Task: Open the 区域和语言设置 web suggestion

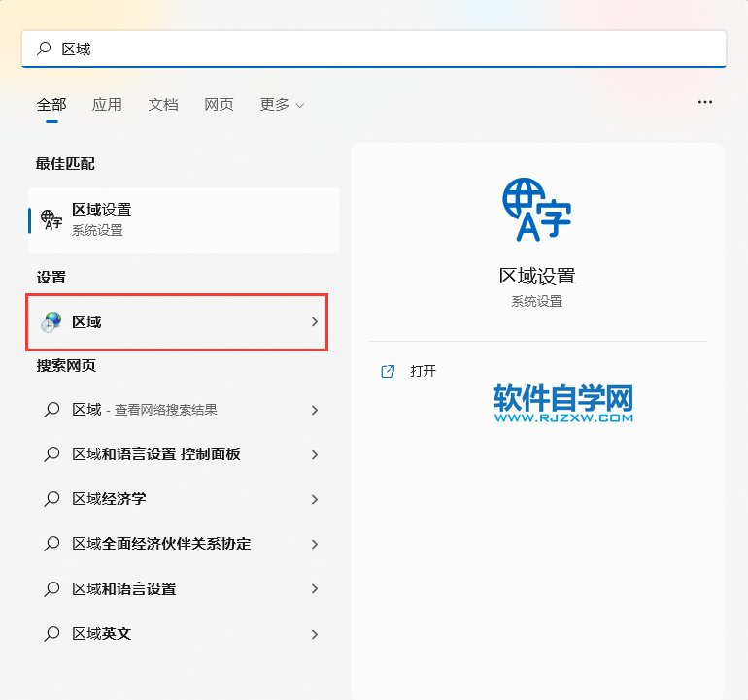Action: (124, 589)
